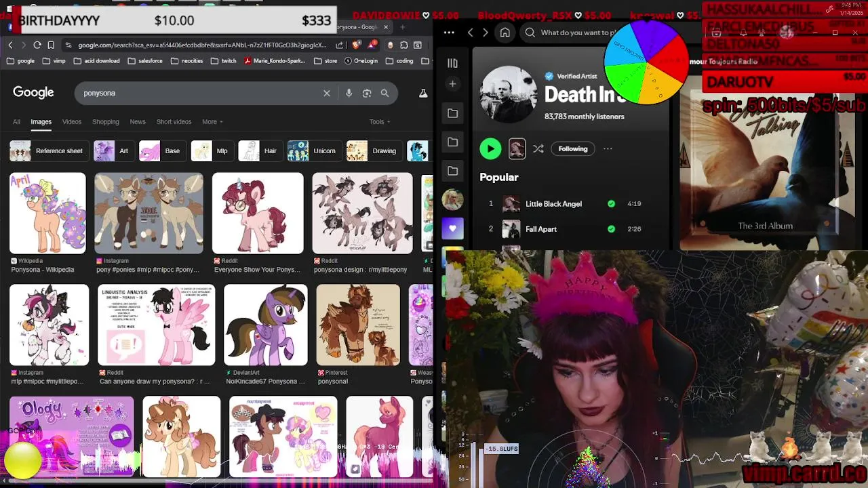Remove Little Black Angel from library checkmark

coord(611,203)
